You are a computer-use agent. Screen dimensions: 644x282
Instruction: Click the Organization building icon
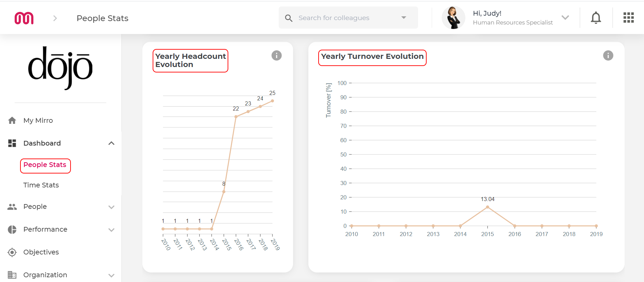click(x=12, y=275)
